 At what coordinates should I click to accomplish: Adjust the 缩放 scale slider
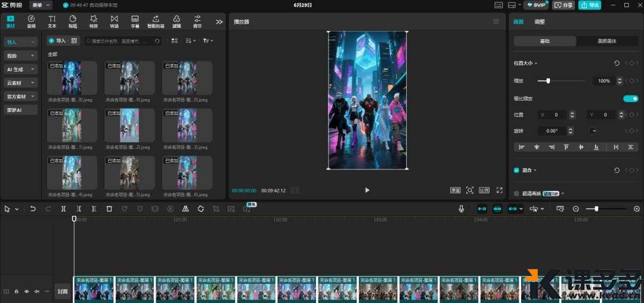561,81
